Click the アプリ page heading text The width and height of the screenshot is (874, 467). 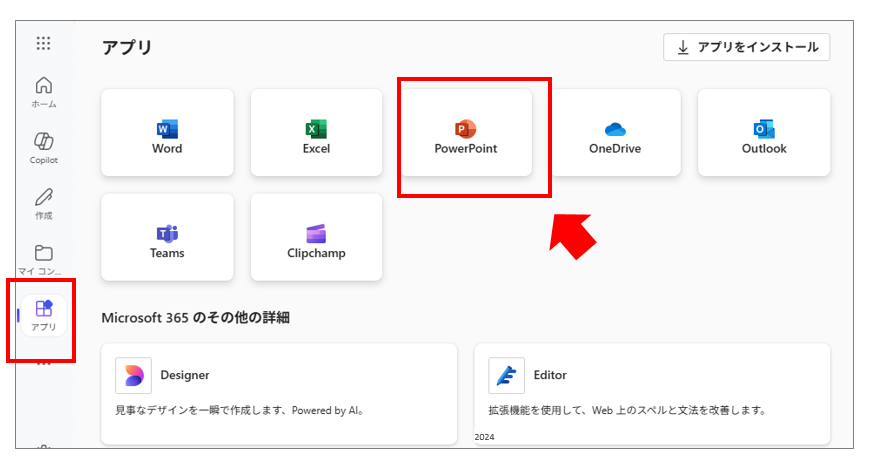coord(127,47)
